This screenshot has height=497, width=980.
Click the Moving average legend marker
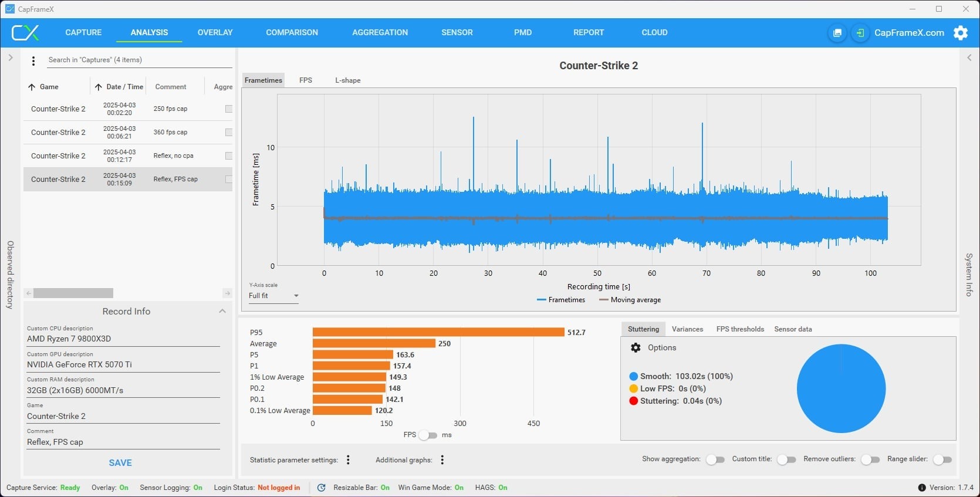(603, 300)
